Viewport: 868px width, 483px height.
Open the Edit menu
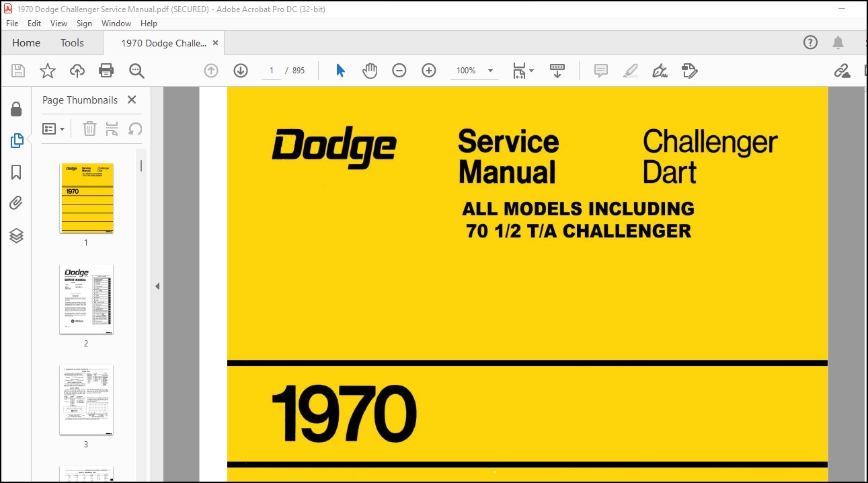click(34, 23)
